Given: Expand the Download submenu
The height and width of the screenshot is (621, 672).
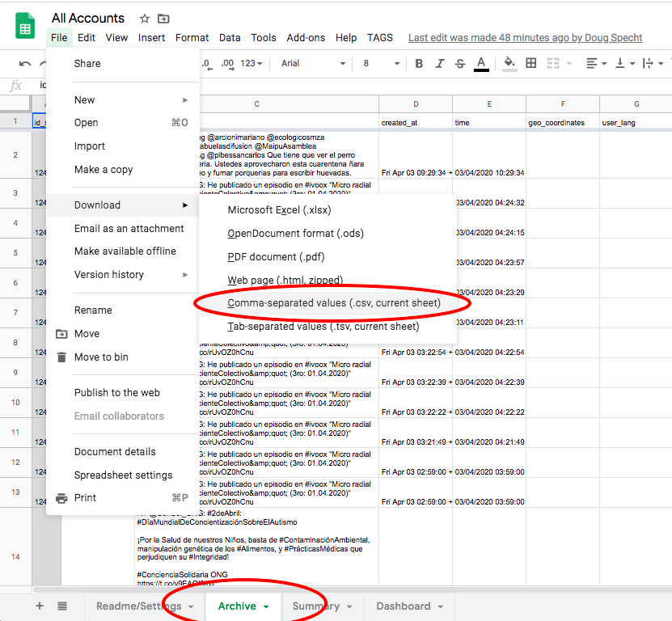Looking at the screenshot, I should [x=123, y=205].
